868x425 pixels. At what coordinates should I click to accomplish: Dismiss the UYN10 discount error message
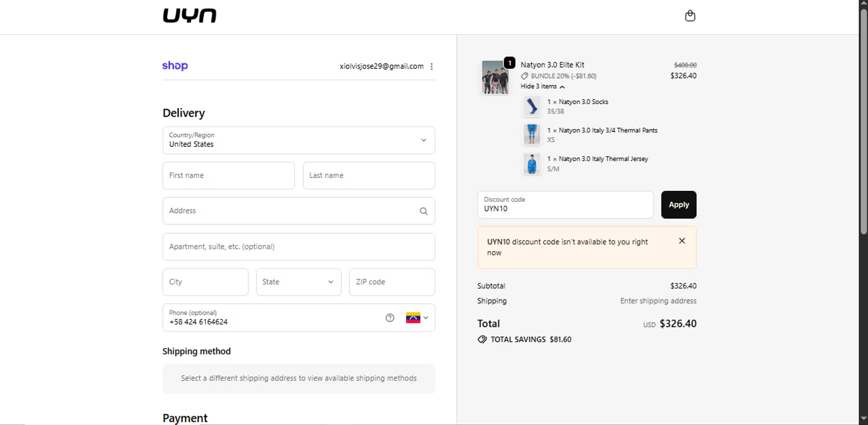coord(682,241)
